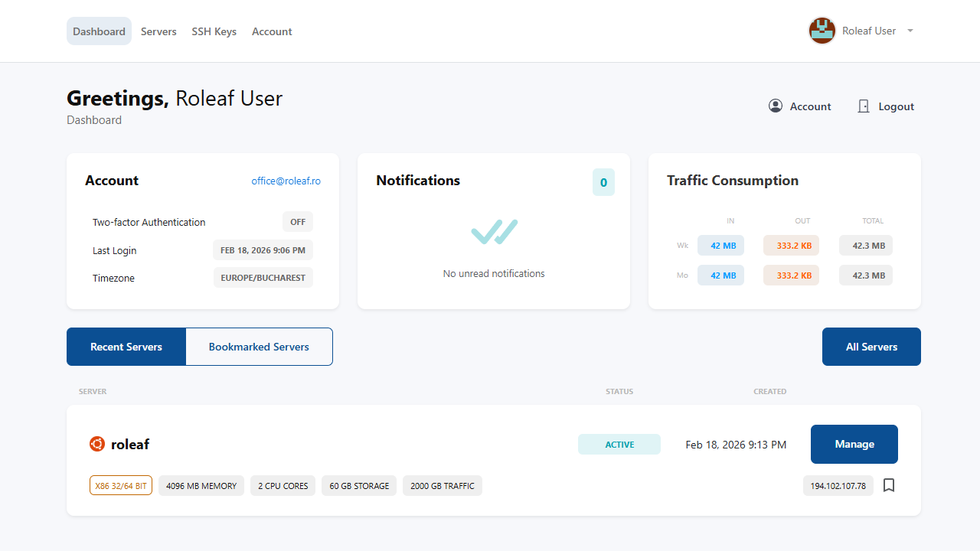Switch to the Bookmarked Servers tab

pos(259,346)
